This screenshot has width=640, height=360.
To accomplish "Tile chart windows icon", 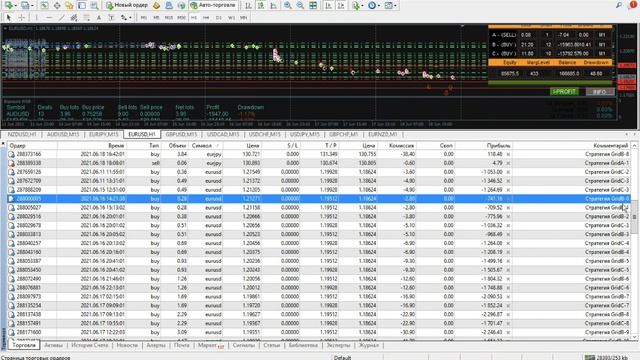I will (313, 5).
